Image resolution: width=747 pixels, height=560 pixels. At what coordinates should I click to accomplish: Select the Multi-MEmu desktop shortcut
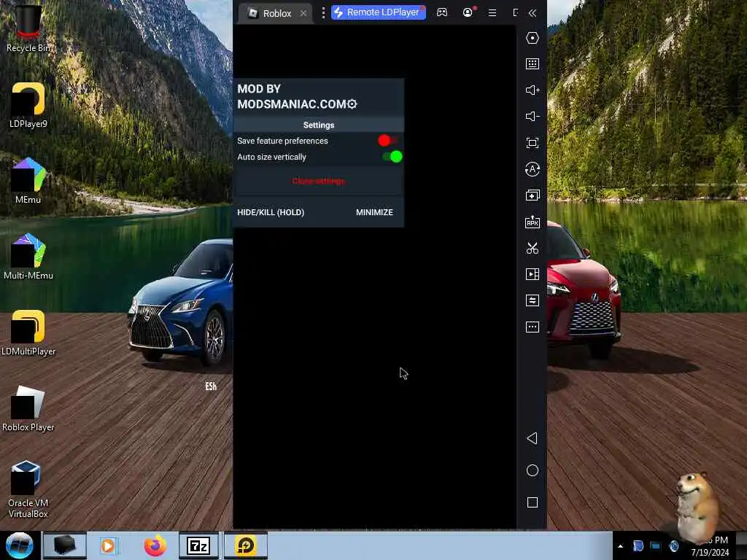pos(28,256)
